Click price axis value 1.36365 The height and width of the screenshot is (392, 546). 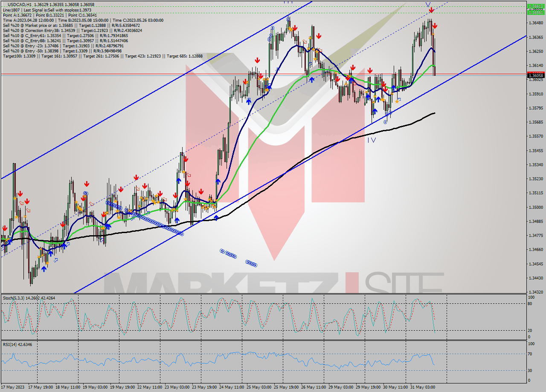[536, 37]
